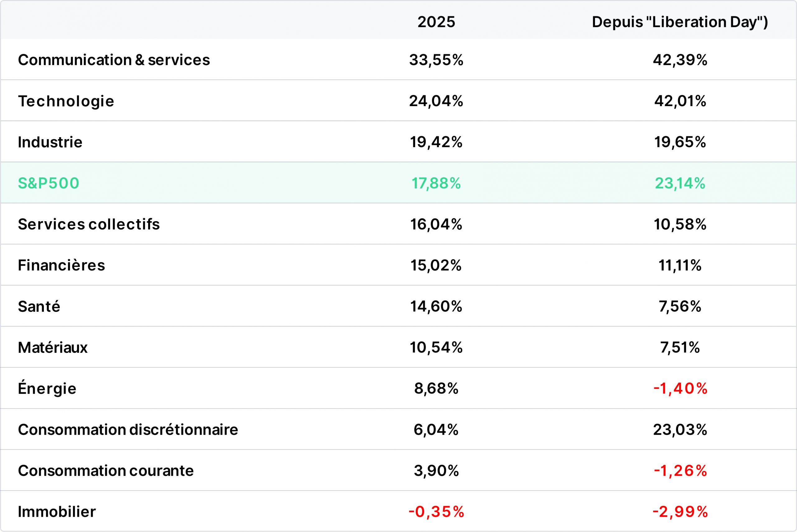
Task: Click the red -2,99% Immobilier value
Action: click(x=680, y=512)
